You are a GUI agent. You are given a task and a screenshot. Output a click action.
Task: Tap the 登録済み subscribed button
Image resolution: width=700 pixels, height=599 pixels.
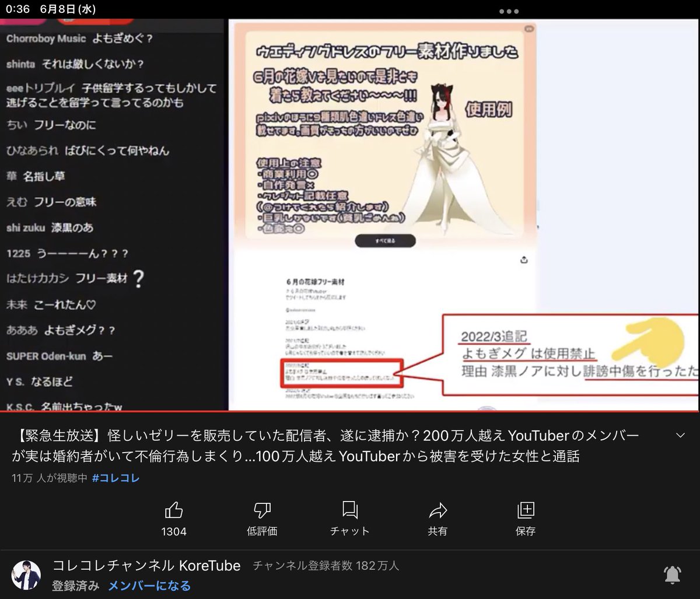tap(76, 586)
